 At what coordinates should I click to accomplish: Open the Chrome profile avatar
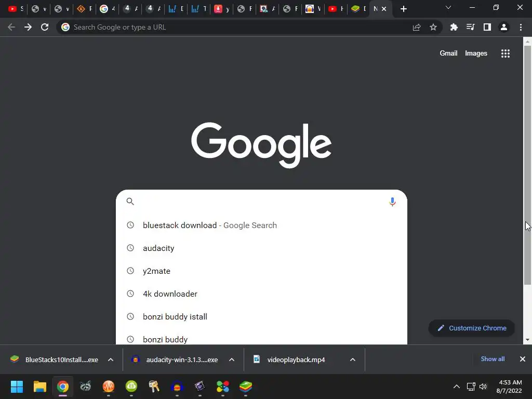(x=504, y=27)
